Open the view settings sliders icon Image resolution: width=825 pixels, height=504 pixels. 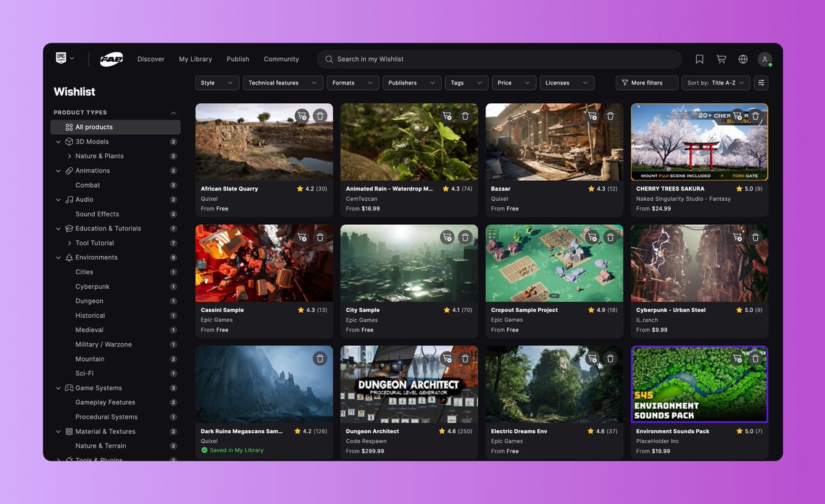pos(761,83)
